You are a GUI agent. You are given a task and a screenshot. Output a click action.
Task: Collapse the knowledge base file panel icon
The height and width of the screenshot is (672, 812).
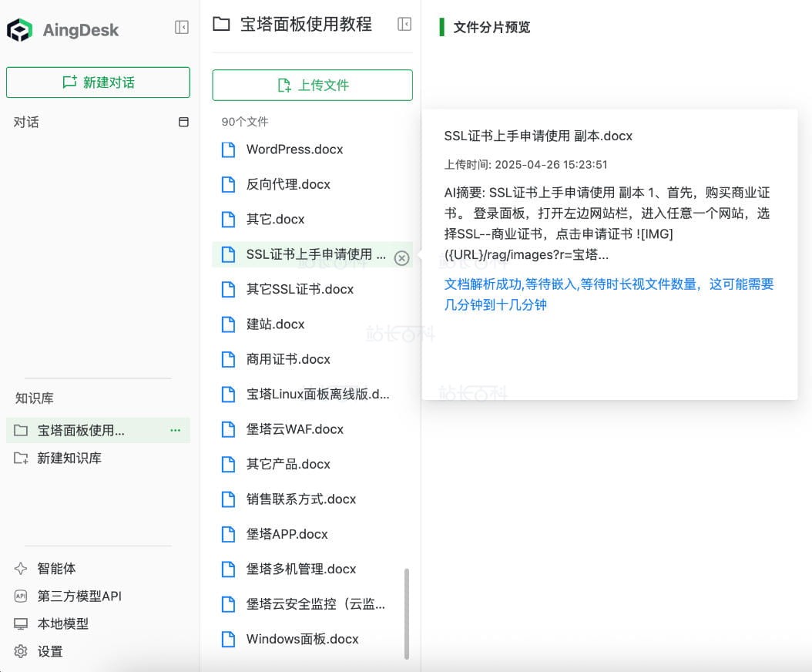tap(404, 24)
